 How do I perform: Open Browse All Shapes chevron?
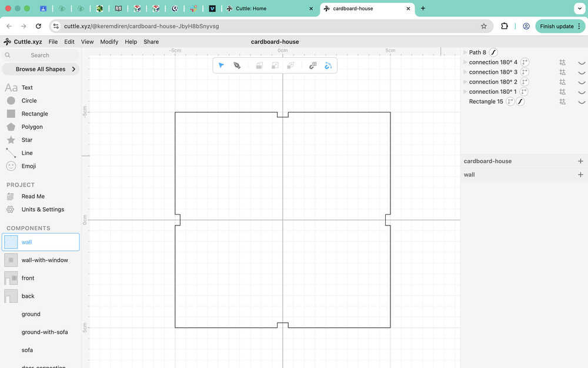(x=73, y=69)
